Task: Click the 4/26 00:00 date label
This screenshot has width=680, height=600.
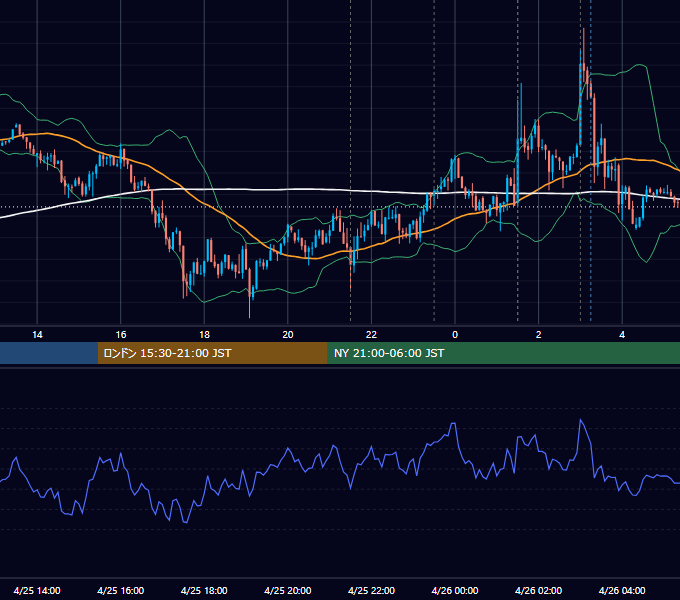Action: click(x=455, y=590)
